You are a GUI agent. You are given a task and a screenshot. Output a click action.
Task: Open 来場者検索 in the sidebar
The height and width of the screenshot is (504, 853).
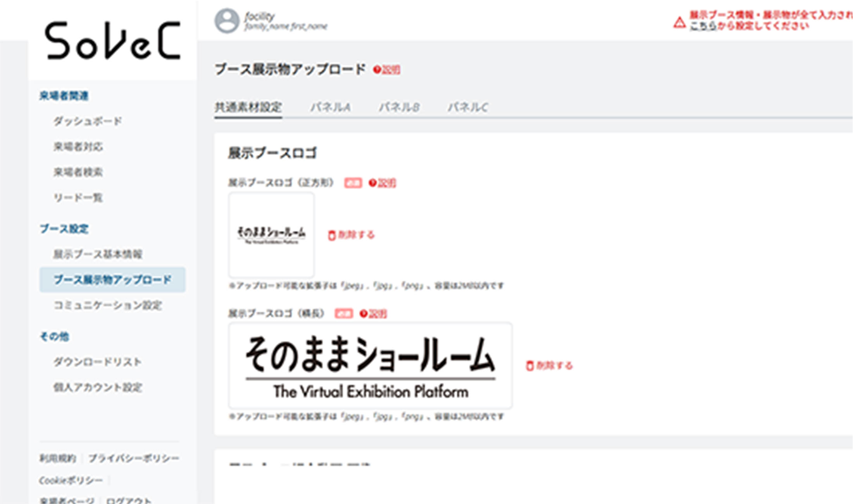click(x=78, y=172)
